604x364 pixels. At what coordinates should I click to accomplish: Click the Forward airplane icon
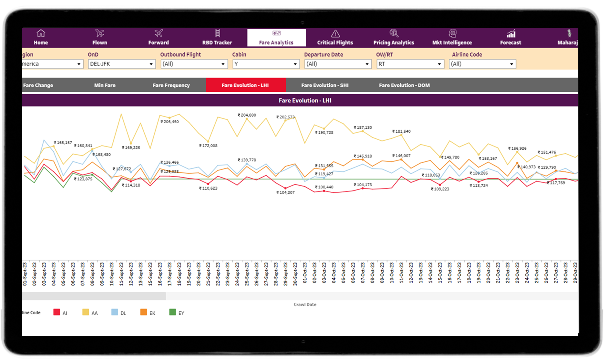pos(159,33)
